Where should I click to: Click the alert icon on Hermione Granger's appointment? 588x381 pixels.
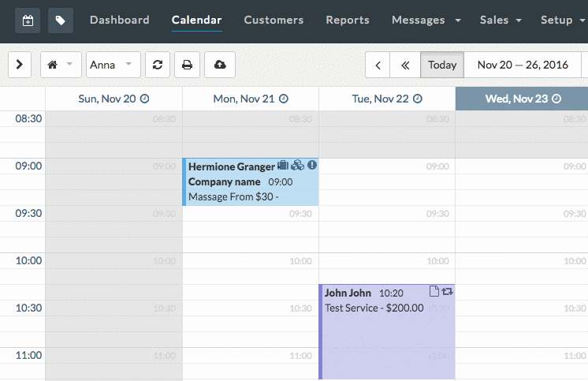(x=312, y=166)
